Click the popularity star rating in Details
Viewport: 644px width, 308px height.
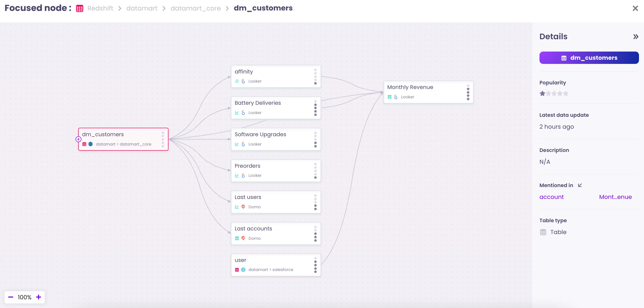tap(554, 94)
